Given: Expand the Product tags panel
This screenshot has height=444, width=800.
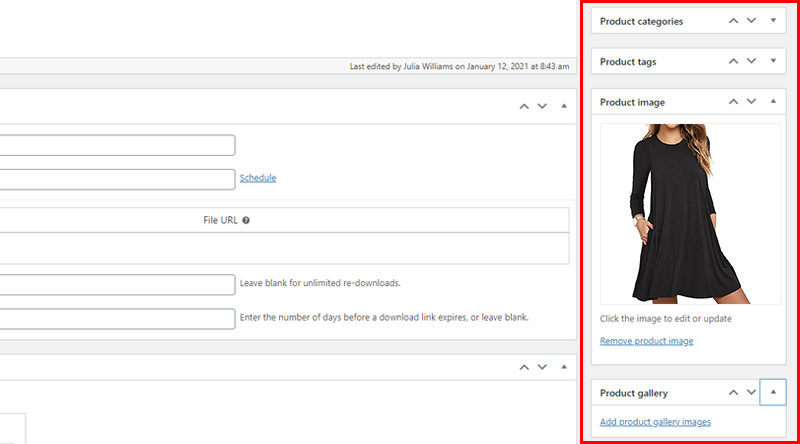Looking at the screenshot, I should pos(773,61).
